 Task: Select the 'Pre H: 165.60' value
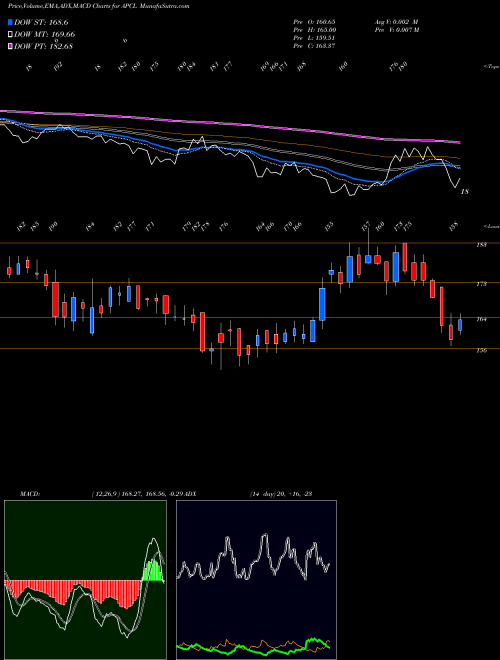click(x=314, y=29)
